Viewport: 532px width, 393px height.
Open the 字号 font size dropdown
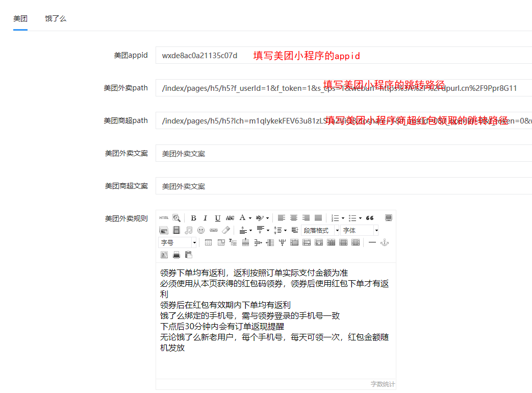click(x=178, y=242)
